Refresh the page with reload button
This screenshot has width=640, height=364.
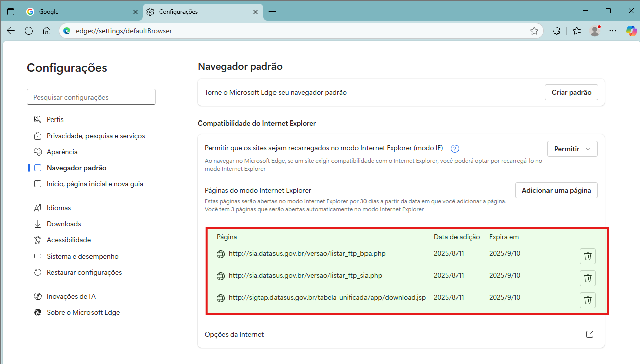(x=29, y=31)
